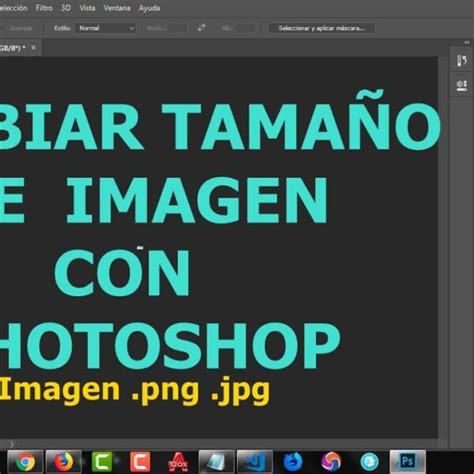Open the purple-orange swirl browser icon
The image size is (474, 474).
tap(331, 462)
